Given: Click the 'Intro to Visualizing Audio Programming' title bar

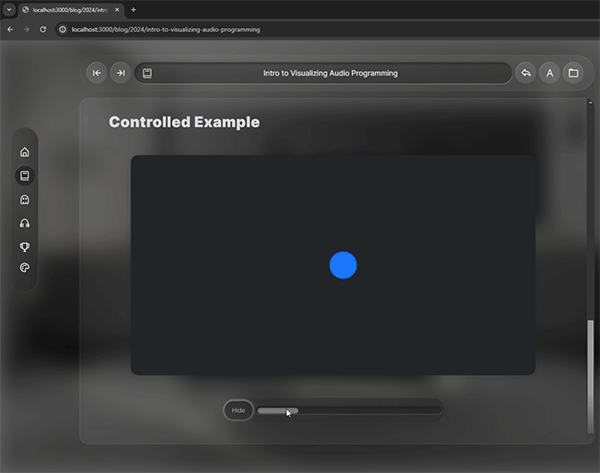Looking at the screenshot, I should [323, 73].
